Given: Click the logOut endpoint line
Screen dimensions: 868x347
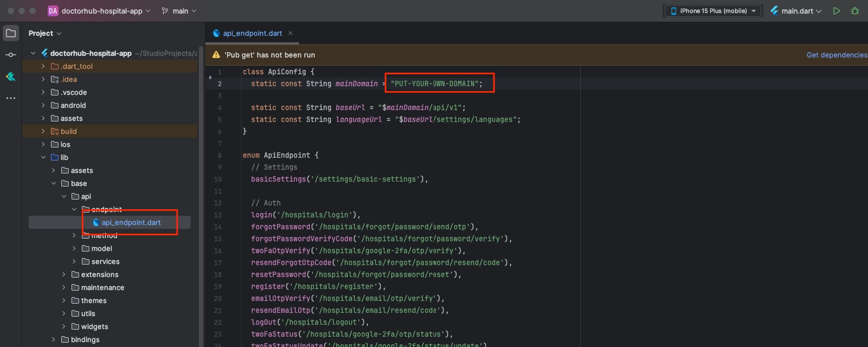Looking at the screenshot, I should 310,322.
